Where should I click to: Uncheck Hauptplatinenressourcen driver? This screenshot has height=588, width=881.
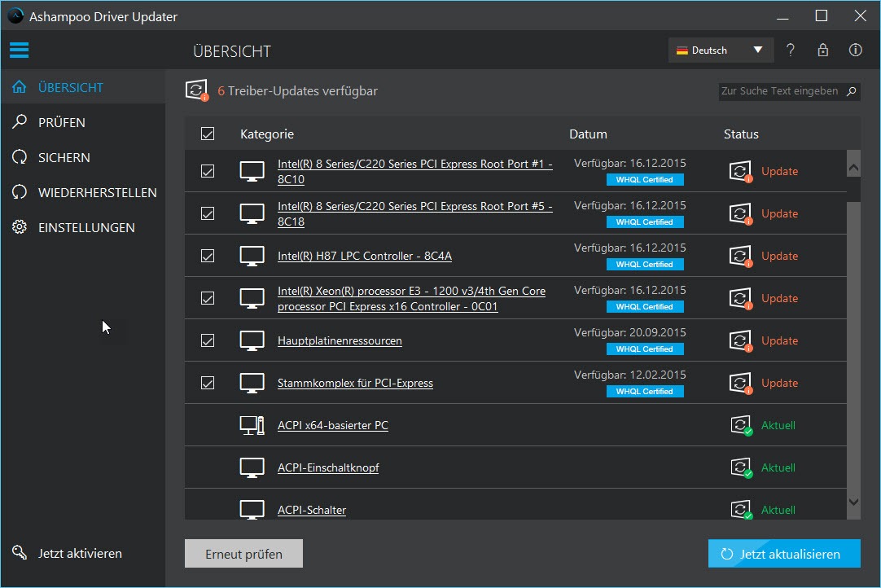(x=208, y=340)
